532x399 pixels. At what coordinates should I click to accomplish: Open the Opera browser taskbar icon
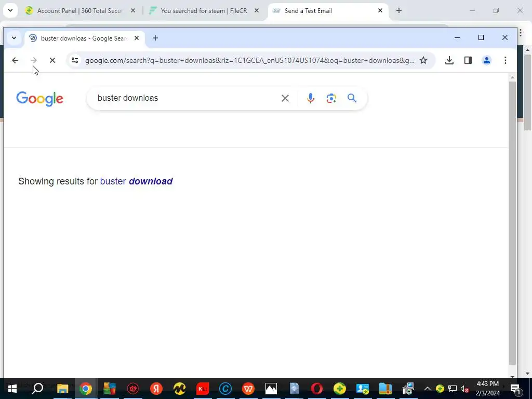pos(317,389)
